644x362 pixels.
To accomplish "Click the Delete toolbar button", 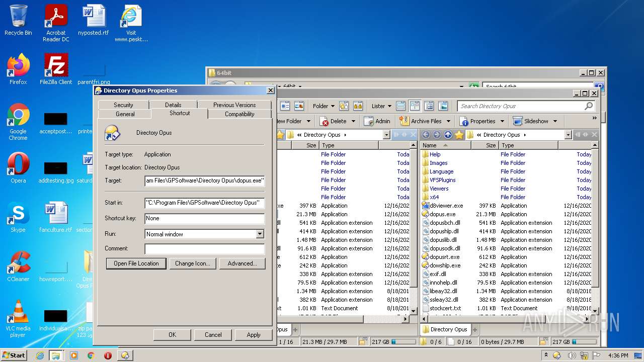I will tap(333, 121).
